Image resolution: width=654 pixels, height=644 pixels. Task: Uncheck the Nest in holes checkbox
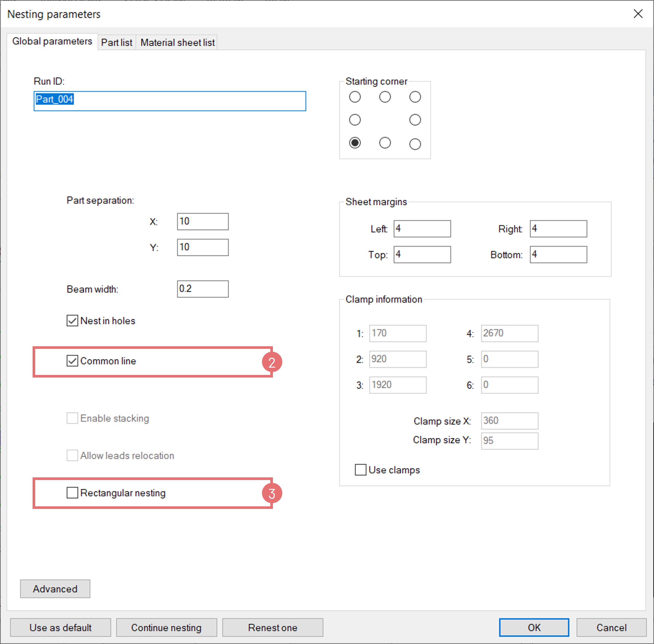click(x=72, y=320)
